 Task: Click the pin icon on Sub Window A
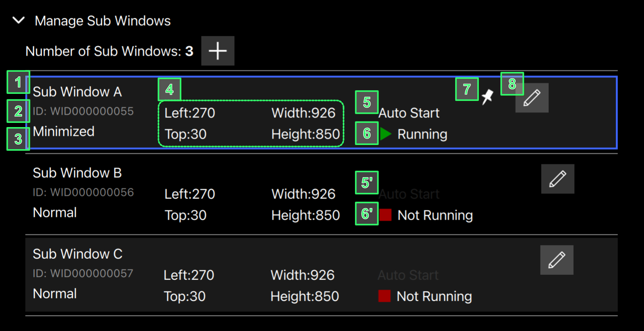(487, 97)
